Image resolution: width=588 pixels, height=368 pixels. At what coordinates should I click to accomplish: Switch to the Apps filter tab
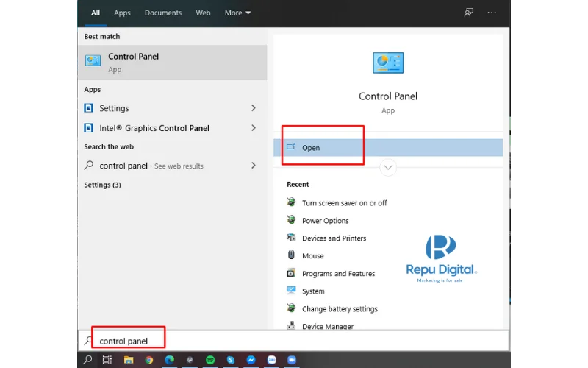coord(122,13)
